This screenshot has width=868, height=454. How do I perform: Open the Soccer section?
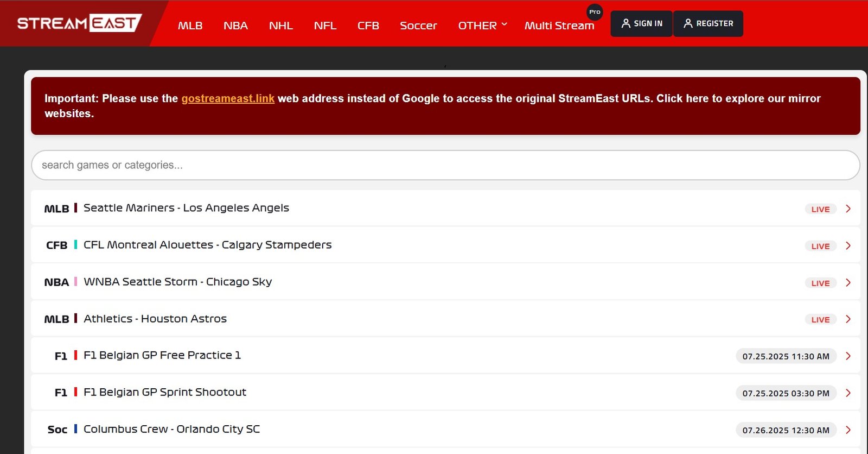coord(418,26)
